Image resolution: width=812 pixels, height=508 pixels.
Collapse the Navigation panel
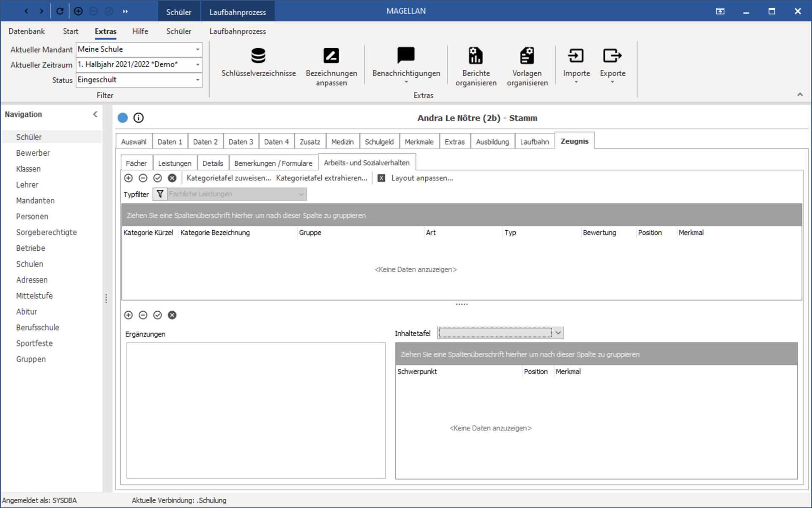pos(95,114)
